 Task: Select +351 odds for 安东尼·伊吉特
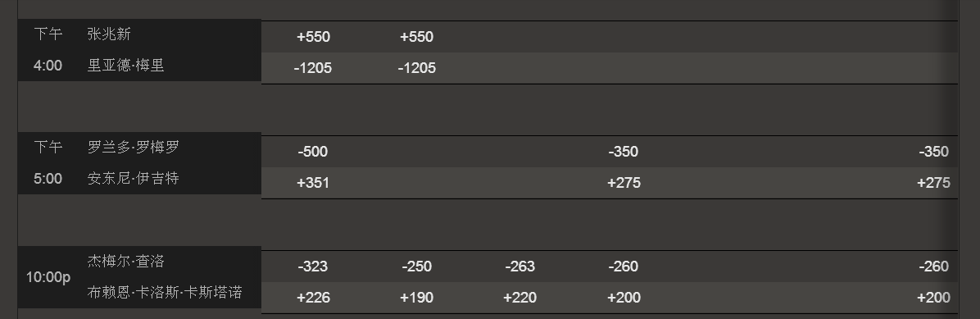(x=313, y=183)
